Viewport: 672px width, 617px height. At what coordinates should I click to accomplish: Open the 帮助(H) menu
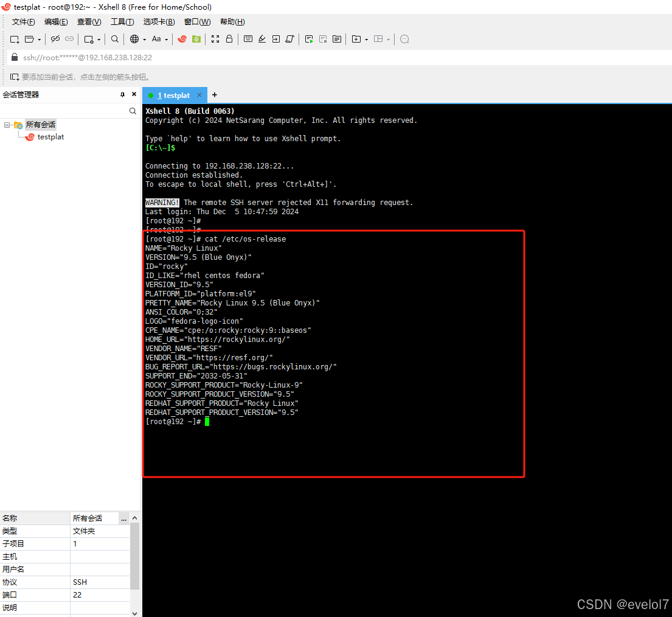(232, 22)
